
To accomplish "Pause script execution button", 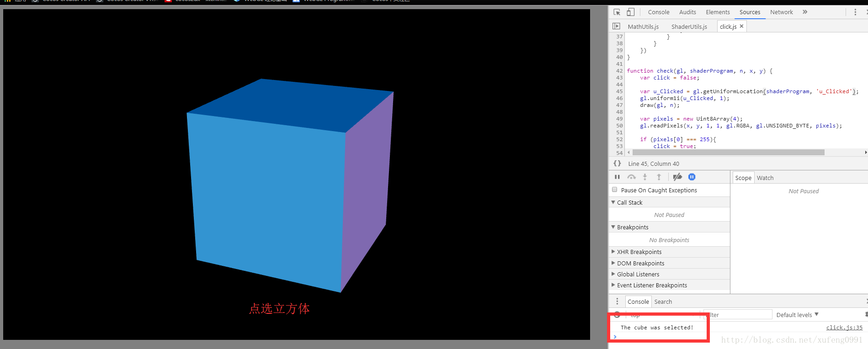I will pos(617,177).
